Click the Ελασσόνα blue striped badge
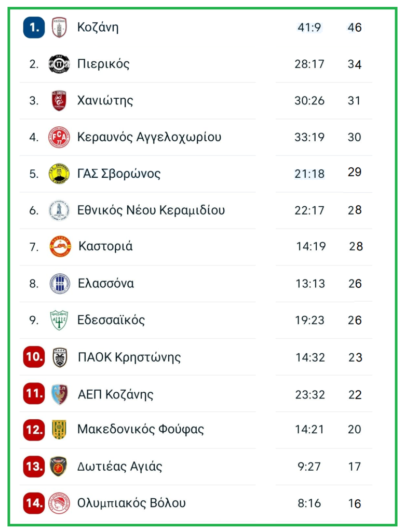 coord(60,284)
